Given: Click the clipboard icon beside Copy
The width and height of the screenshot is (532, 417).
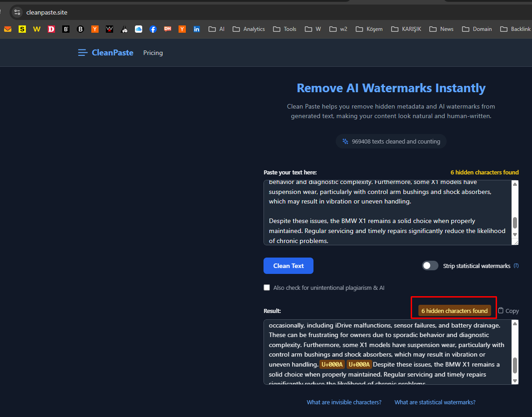Looking at the screenshot, I should coord(501,310).
